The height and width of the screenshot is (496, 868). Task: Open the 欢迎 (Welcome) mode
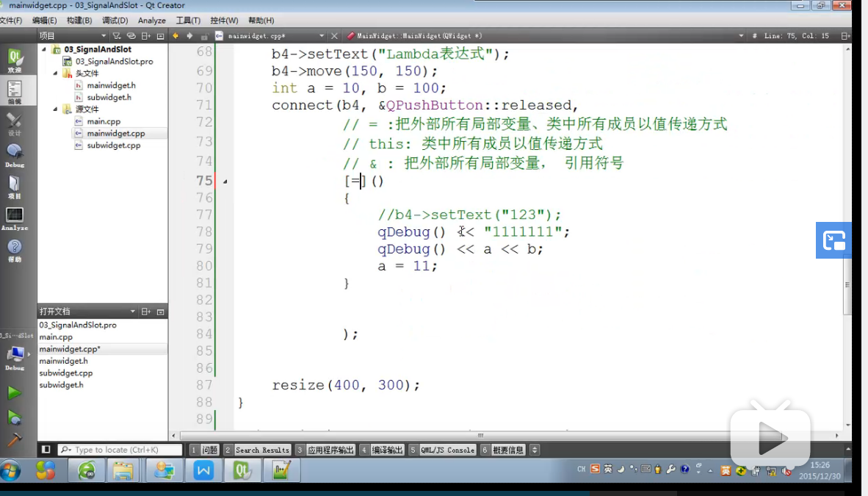pyautogui.click(x=15, y=60)
